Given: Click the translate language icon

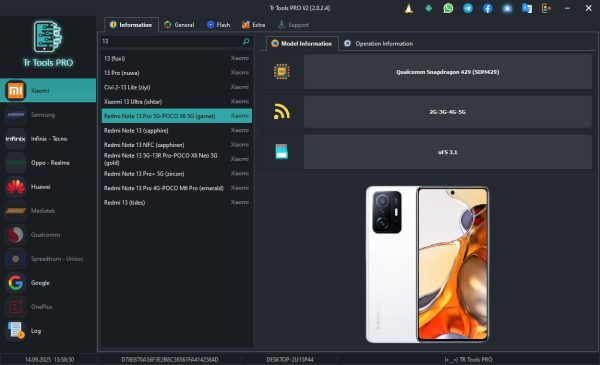Looking at the screenshot, I should click(527, 8).
